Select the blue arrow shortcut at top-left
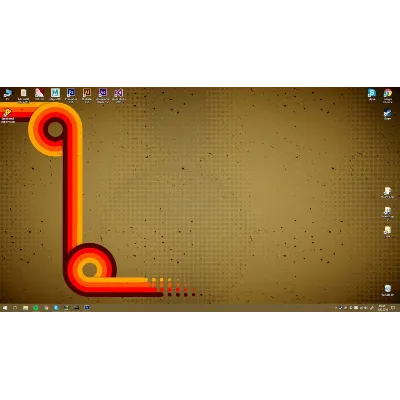 tap(7, 94)
